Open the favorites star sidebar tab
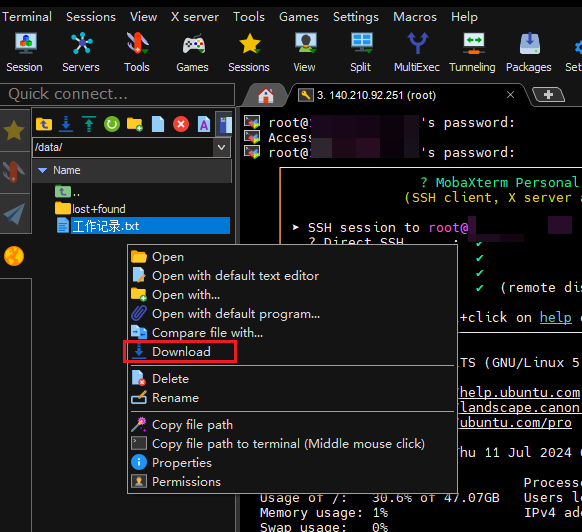The width and height of the screenshot is (582, 532). click(14, 130)
